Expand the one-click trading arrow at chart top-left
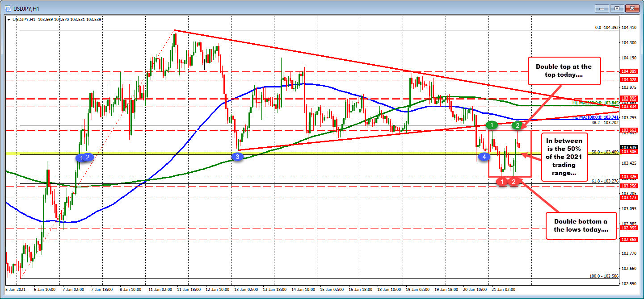Screen dimensions: 644x299 [8, 20]
